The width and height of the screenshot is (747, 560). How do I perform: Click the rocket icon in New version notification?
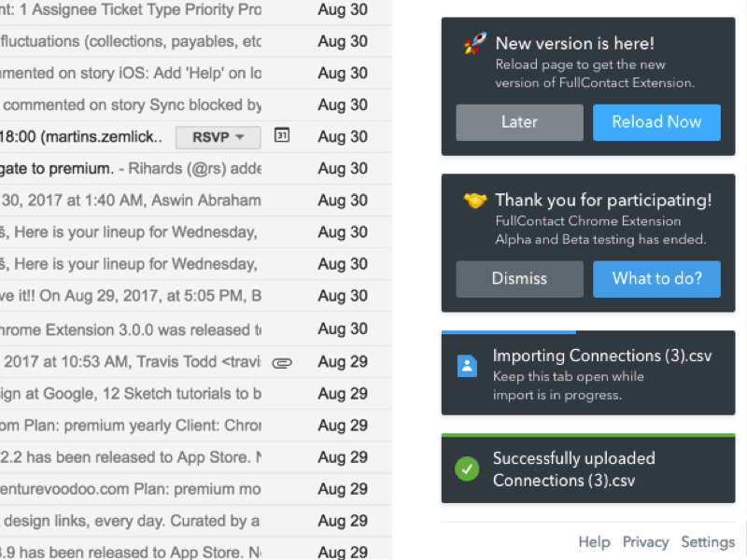tap(474, 43)
